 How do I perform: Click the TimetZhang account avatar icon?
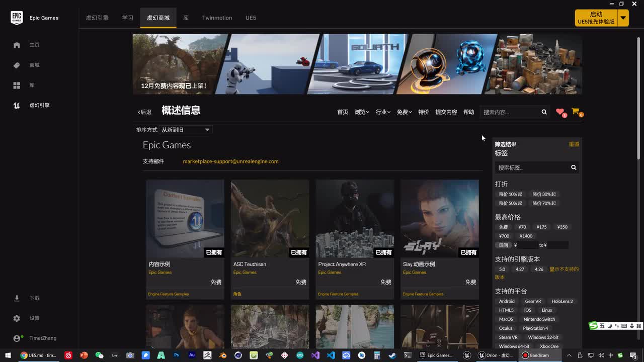coord(17,338)
